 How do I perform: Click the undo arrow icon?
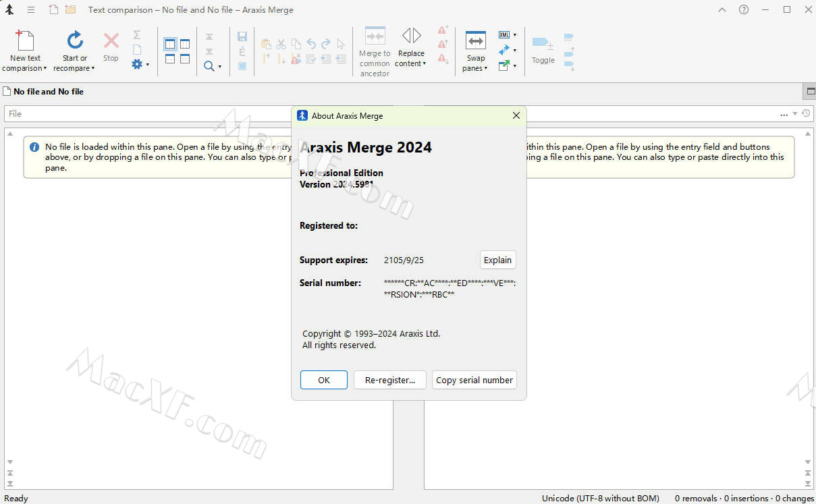click(x=311, y=44)
